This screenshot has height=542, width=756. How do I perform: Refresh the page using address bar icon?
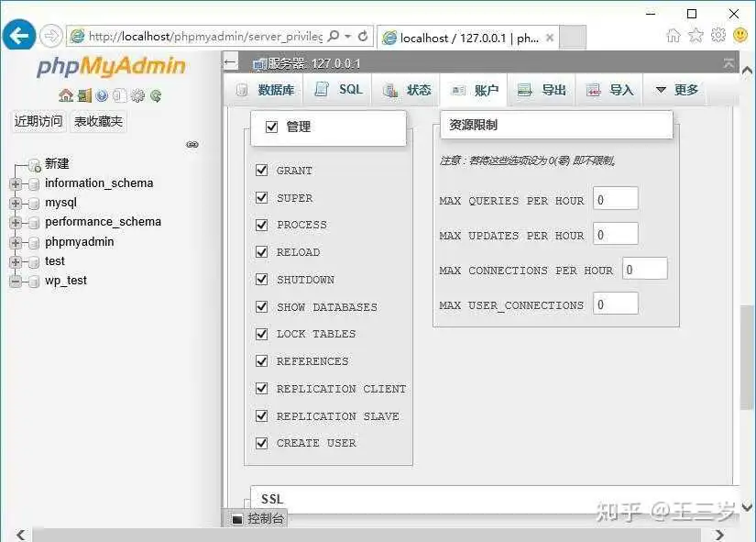363,36
